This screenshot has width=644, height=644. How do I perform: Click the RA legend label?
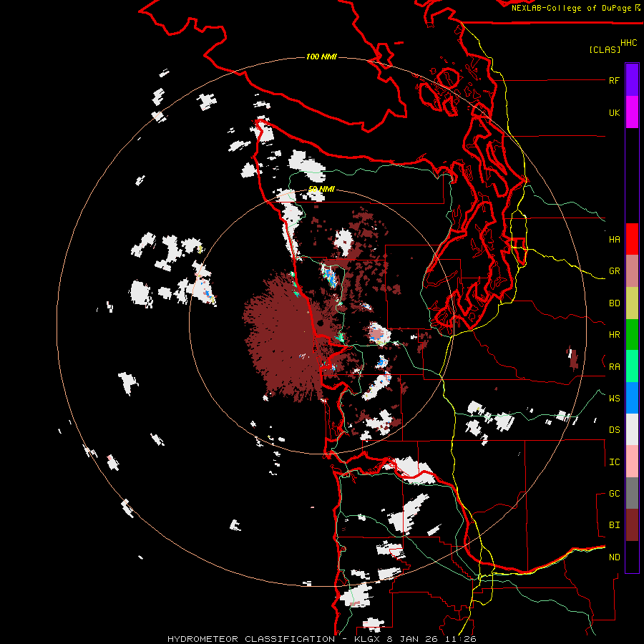point(614,366)
